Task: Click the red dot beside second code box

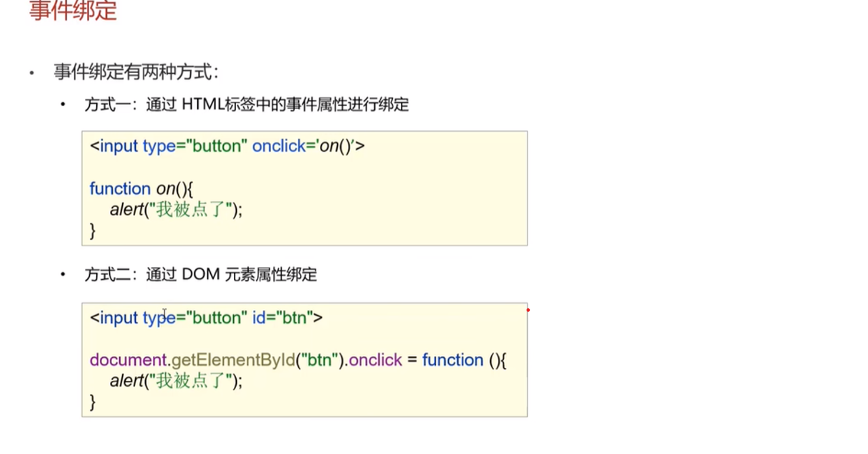Action: [x=528, y=310]
